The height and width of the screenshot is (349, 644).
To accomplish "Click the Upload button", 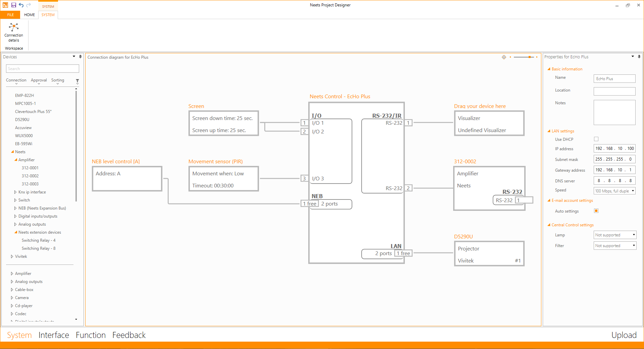I will [x=624, y=335].
